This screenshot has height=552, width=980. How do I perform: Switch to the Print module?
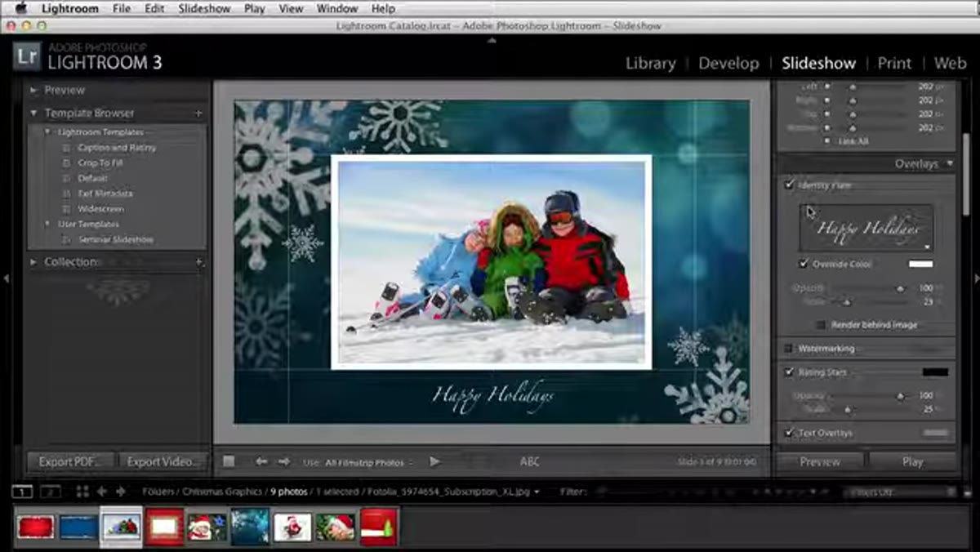tap(894, 64)
